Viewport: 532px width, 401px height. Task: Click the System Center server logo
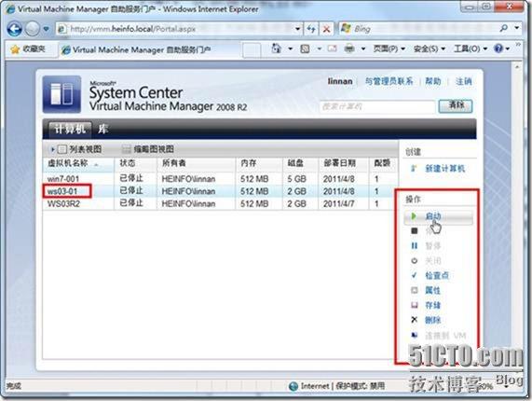(x=61, y=94)
